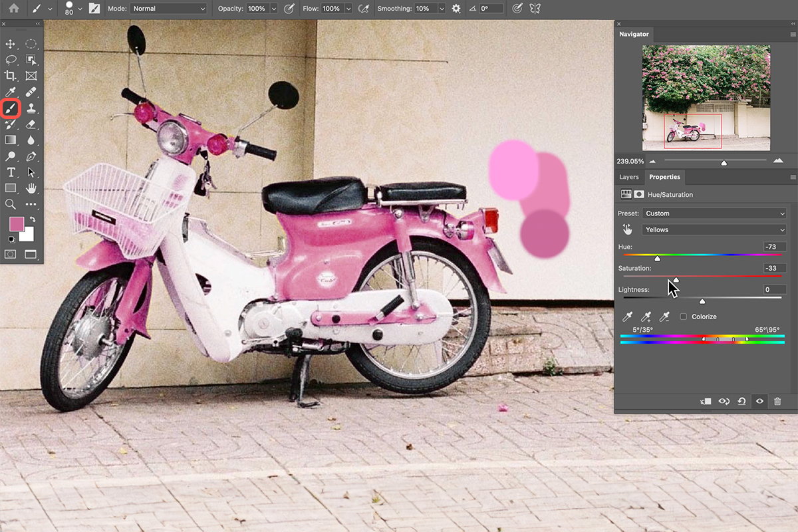Open the Yellows channel dropdown
The image size is (798, 532).
click(715, 229)
